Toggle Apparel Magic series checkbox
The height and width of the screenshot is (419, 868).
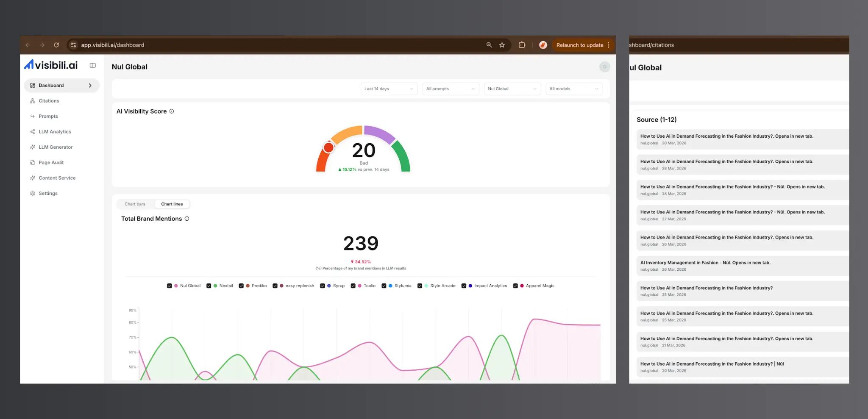(515, 286)
